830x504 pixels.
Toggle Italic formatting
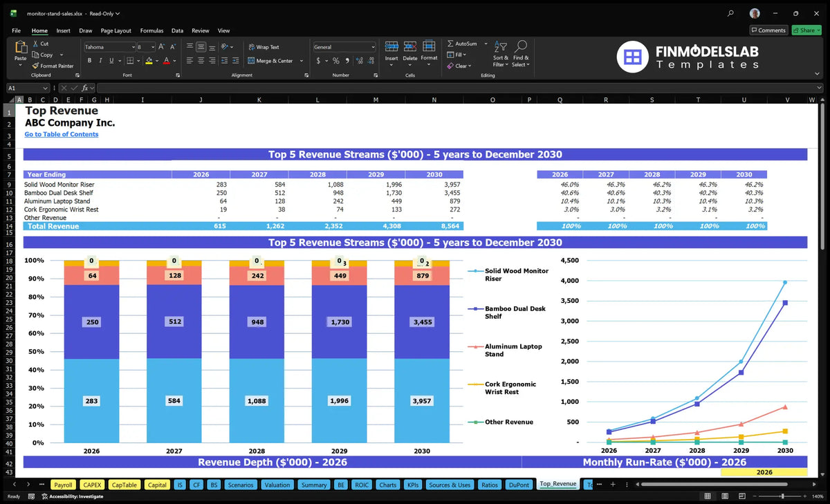(100, 61)
